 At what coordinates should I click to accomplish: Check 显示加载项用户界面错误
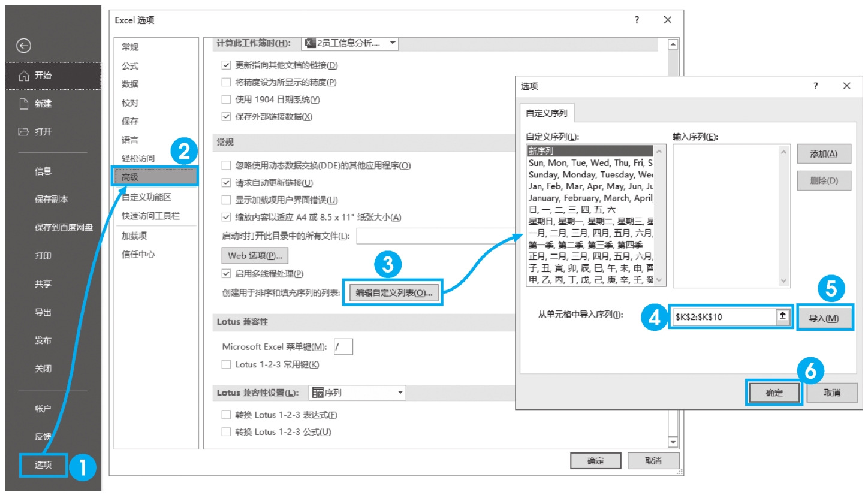click(226, 200)
